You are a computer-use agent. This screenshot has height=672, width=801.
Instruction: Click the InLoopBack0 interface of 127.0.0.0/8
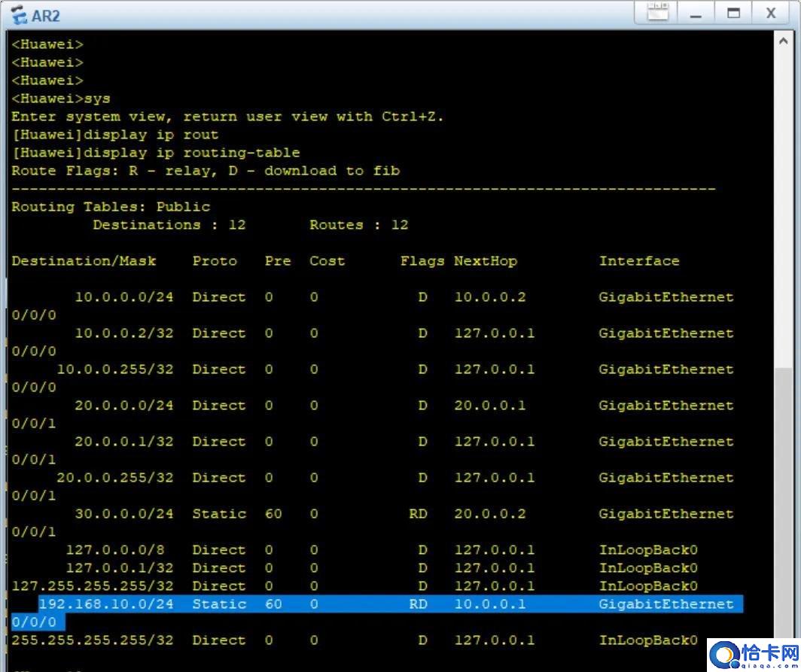(648, 550)
